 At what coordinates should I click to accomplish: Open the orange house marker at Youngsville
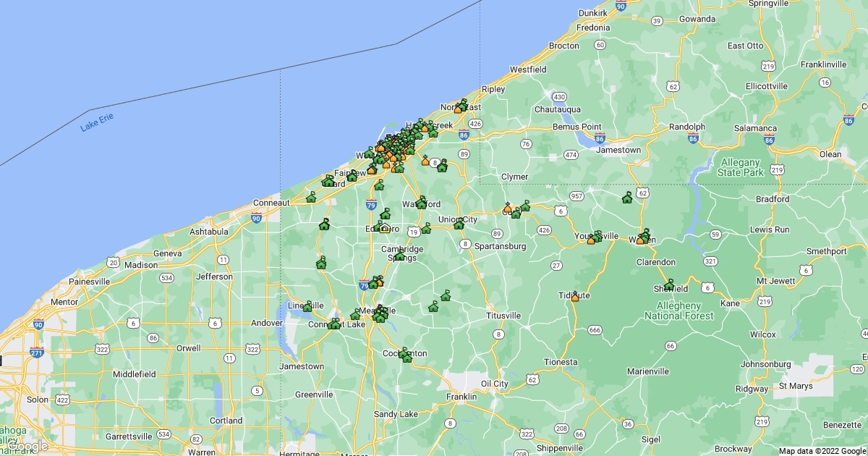pos(591,240)
